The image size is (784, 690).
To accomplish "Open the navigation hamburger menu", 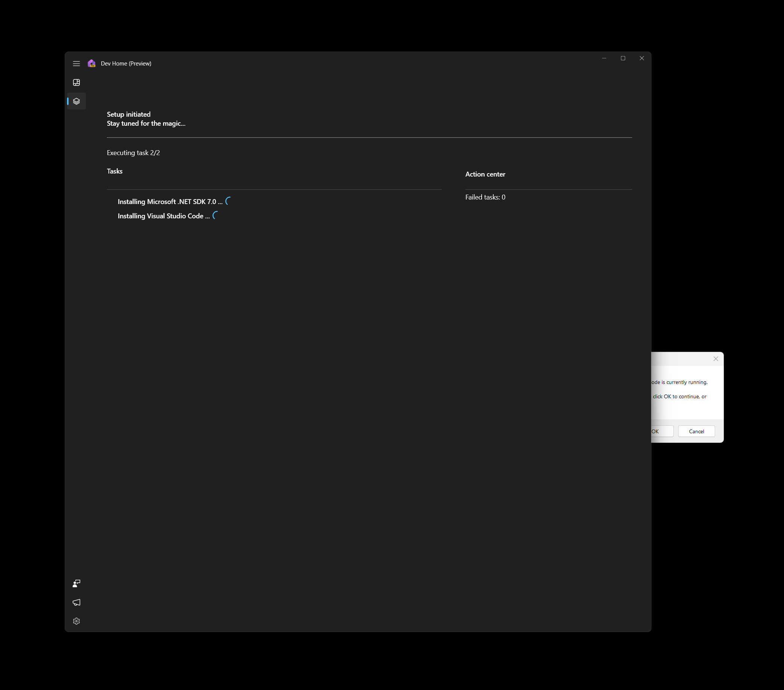I will (76, 64).
